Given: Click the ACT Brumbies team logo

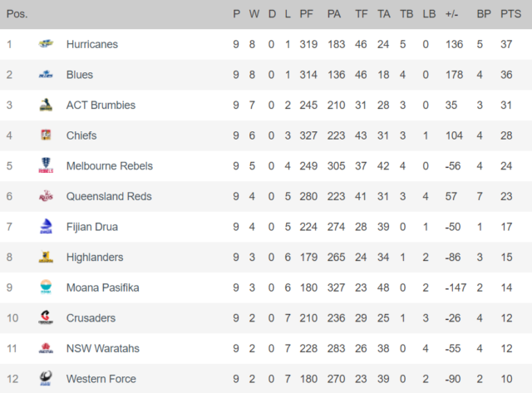Looking at the screenshot, I should click(x=46, y=105).
